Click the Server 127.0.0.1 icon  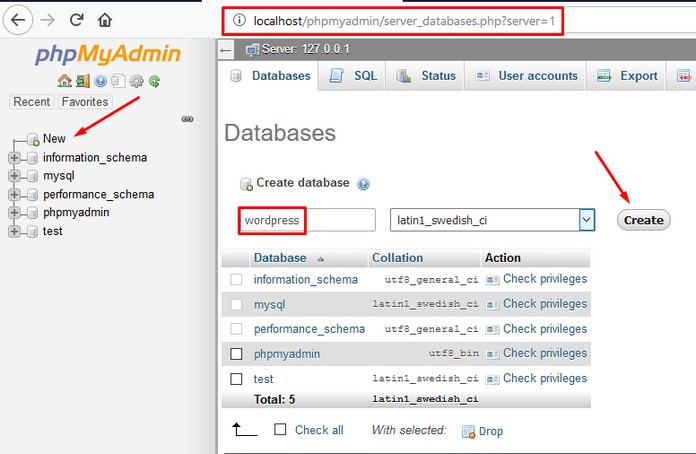click(253, 50)
